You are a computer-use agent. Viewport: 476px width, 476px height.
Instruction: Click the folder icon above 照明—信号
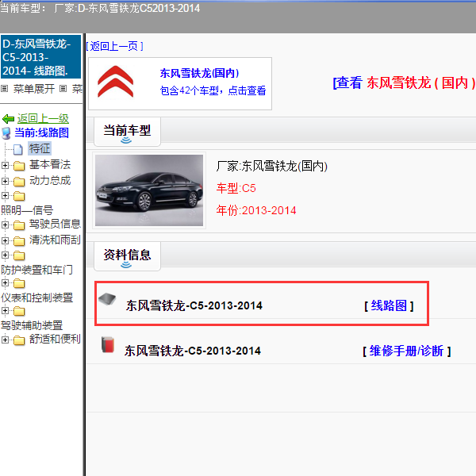tap(19, 196)
